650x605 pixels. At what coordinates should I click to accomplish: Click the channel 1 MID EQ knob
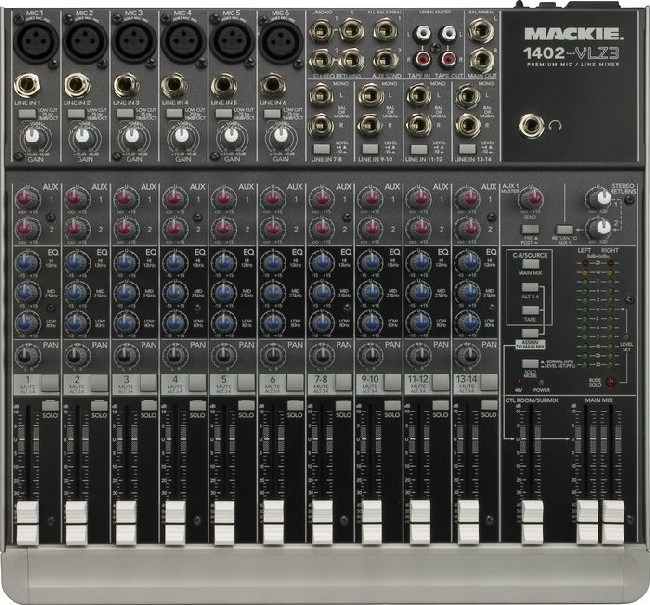[27, 293]
